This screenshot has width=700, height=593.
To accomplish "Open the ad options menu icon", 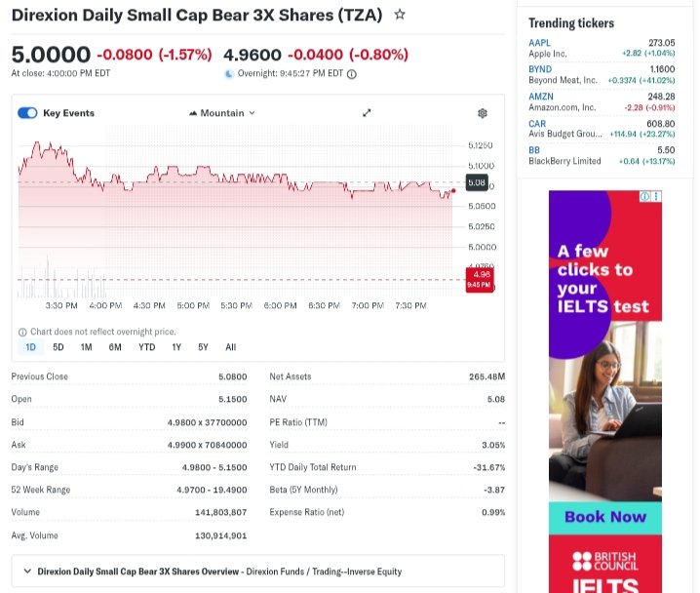I will (x=656, y=196).
